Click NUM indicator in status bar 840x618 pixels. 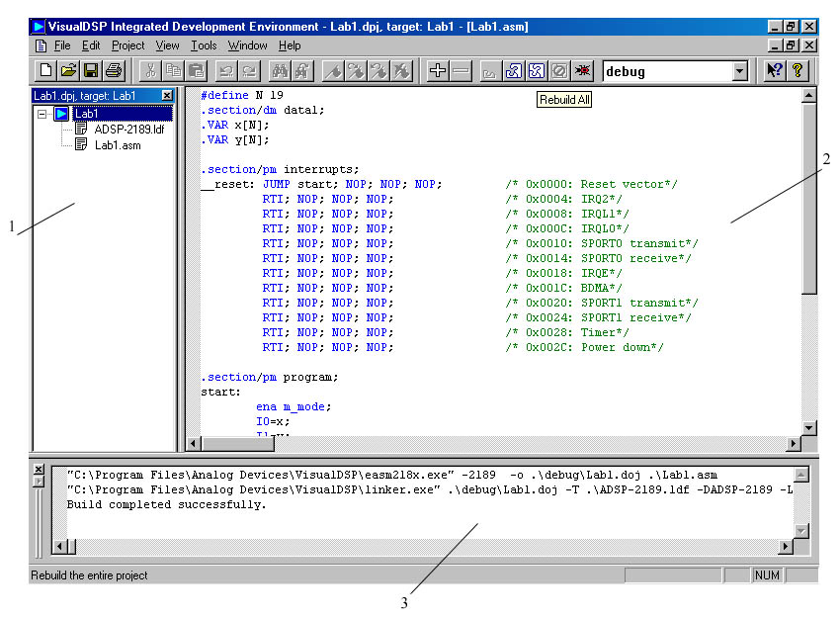pos(767,575)
